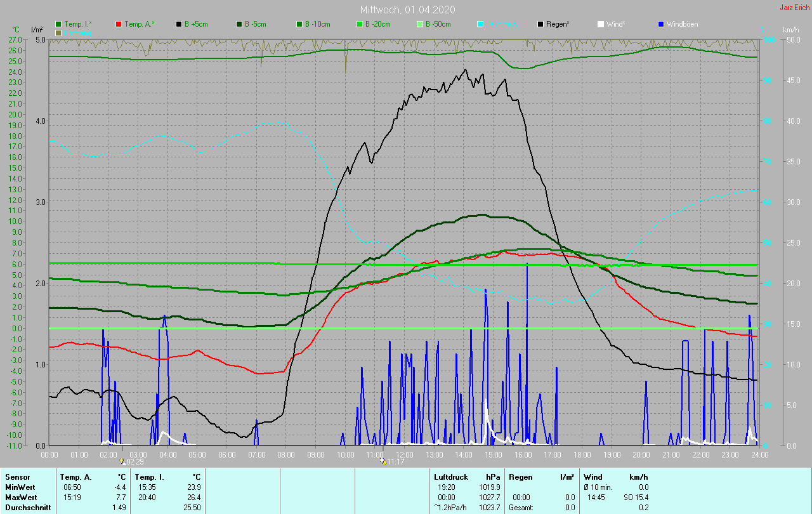Click the sunrise marker at 02:29

[x=122, y=462]
